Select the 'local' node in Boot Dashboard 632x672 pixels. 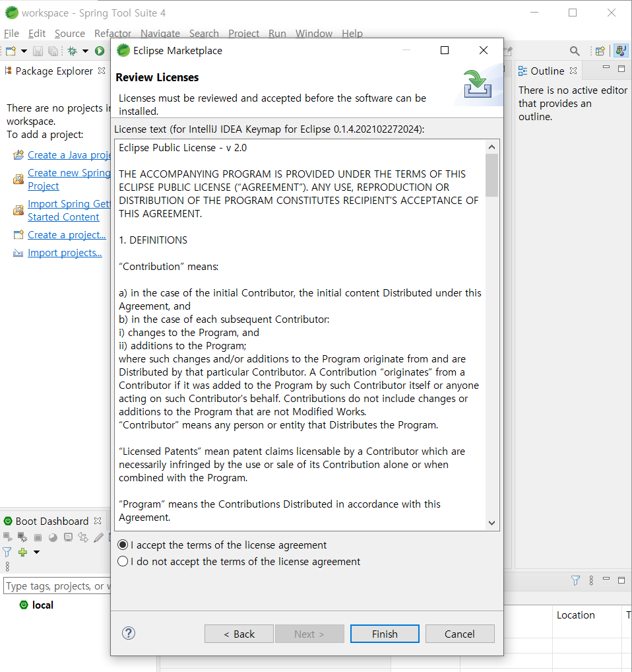pos(42,605)
